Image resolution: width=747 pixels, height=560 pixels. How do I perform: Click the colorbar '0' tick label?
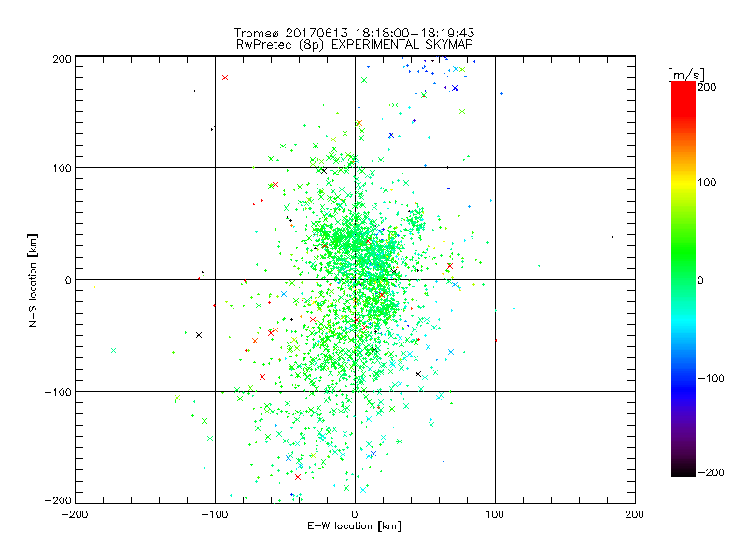point(700,280)
